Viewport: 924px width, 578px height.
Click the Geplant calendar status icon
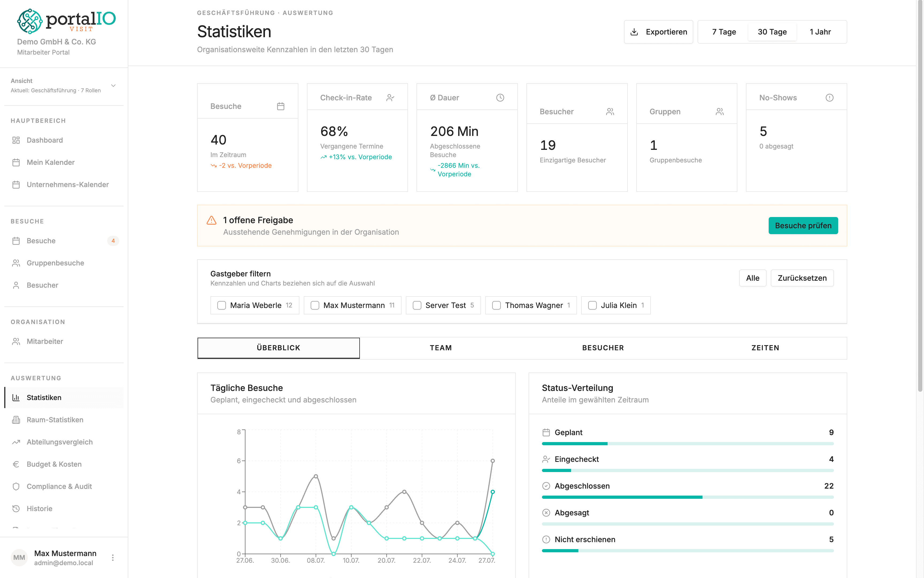pyautogui.click(x=546, y=432)
